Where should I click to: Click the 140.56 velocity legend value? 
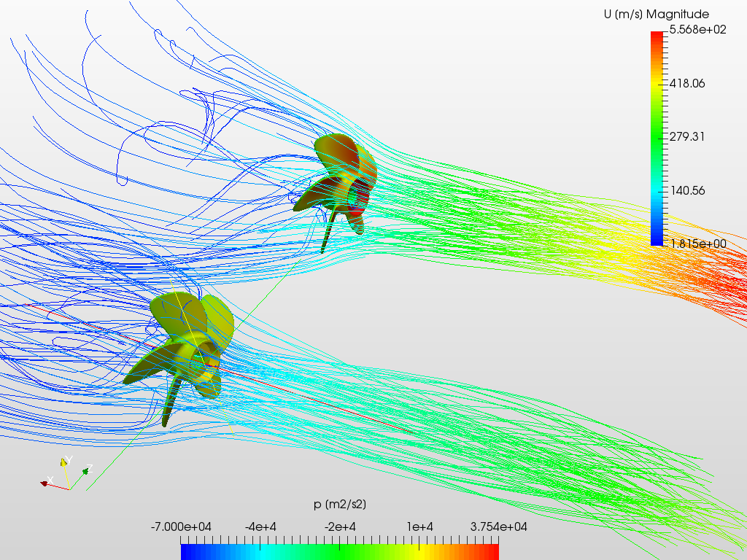point(687,190)
